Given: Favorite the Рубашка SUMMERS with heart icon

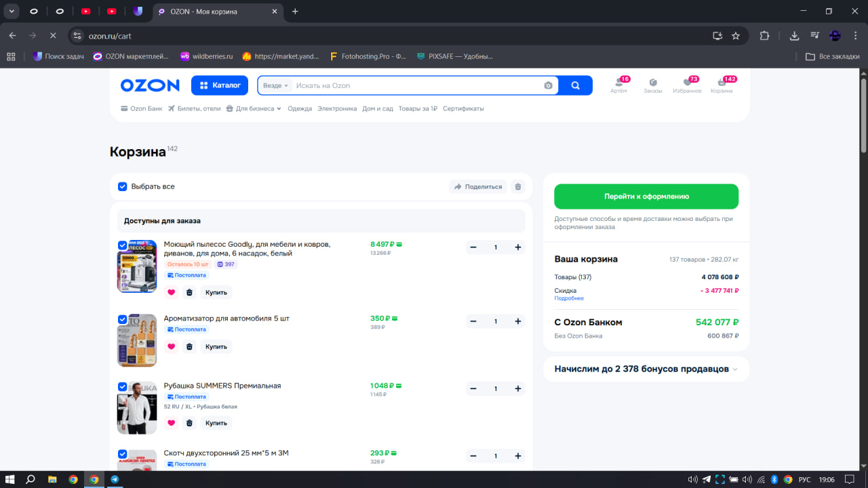Looking at the screenshot, I should (171, 423).
